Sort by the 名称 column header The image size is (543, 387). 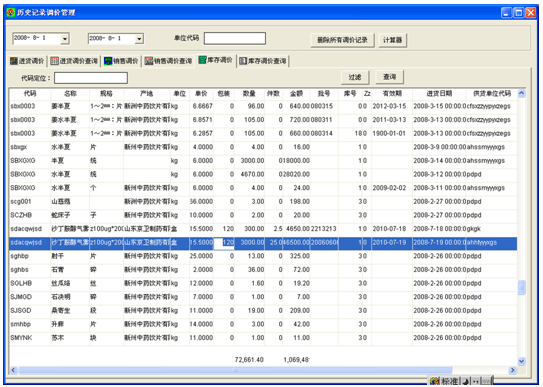pyautogui.click(x=70, y=93)
